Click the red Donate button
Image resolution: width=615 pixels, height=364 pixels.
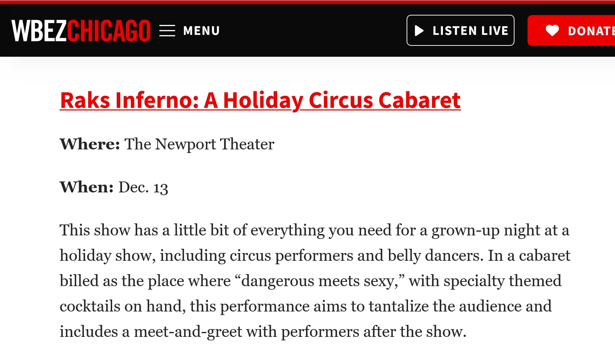coord(571,30)
